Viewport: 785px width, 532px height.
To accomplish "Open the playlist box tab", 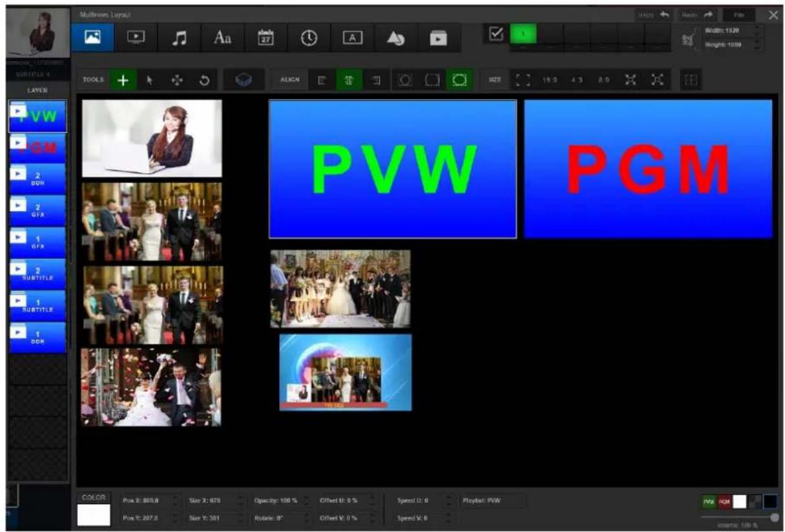I will (439, 38).
